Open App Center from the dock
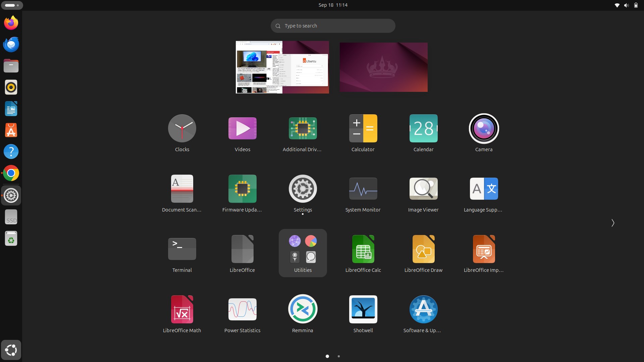 [11, 130]
